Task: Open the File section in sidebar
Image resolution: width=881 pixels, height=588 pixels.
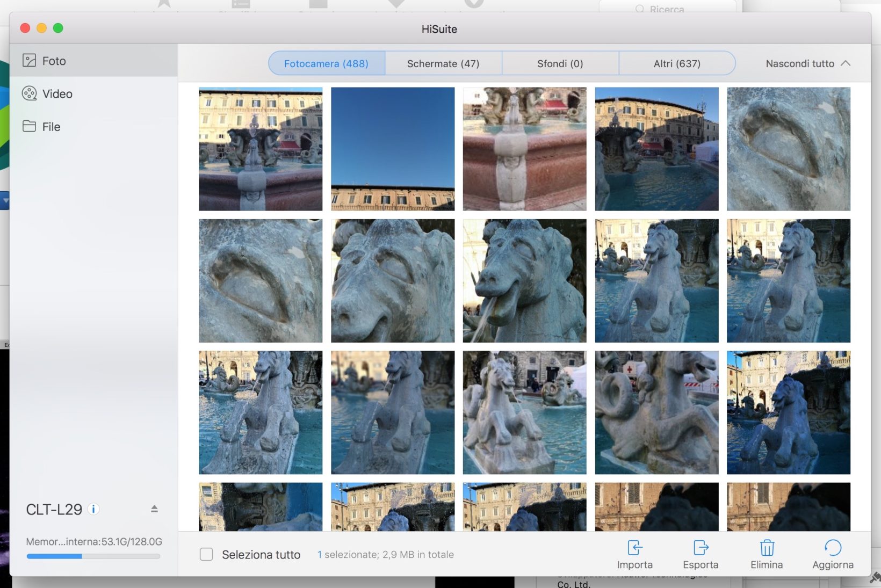Action: (93, 127)
